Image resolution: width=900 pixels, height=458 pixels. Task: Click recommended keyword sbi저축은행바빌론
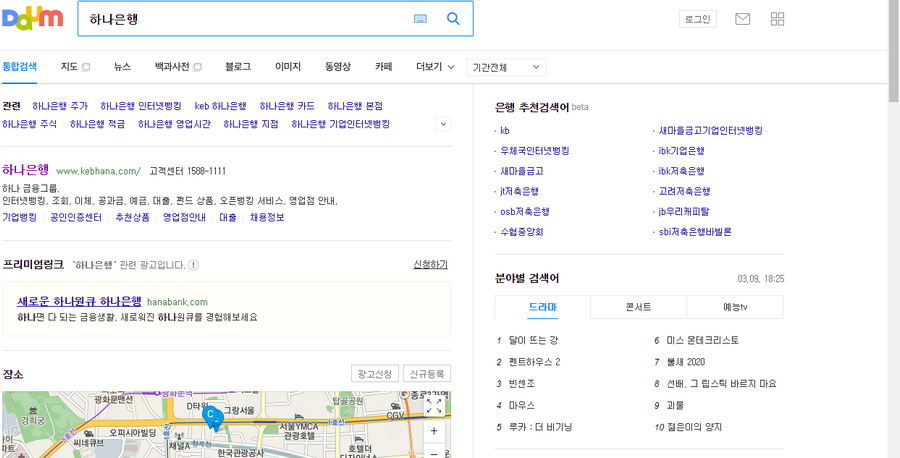(x=695, y=232)
